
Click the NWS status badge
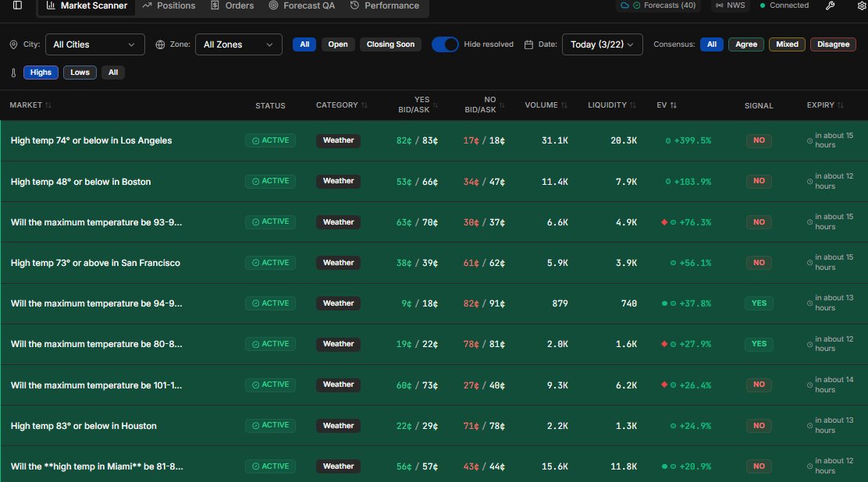coord(730,5)
